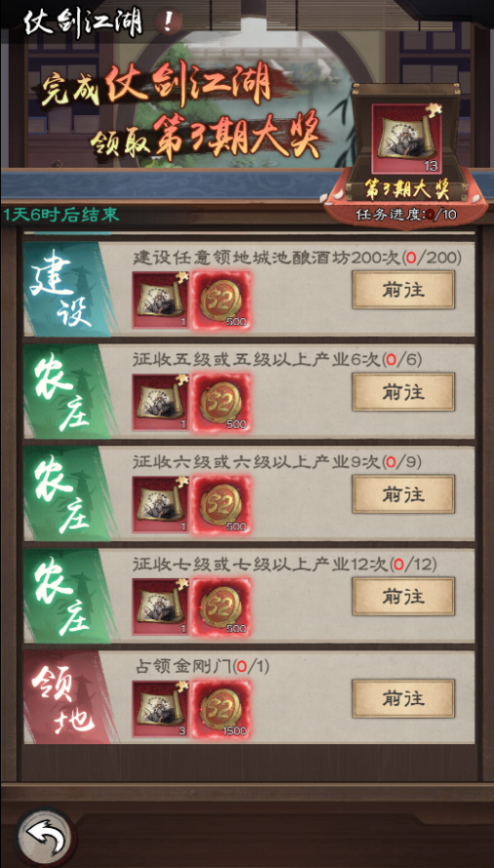Tap the 任务进度 0/10 progress indicator
This screenshot has height=868, width=494.
406,215
